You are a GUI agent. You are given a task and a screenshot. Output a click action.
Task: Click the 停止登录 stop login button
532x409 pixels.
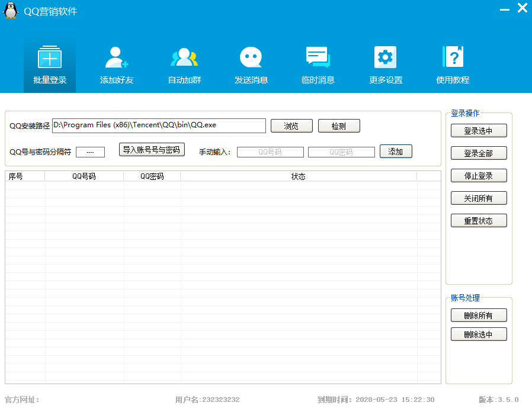coord(479,176)
